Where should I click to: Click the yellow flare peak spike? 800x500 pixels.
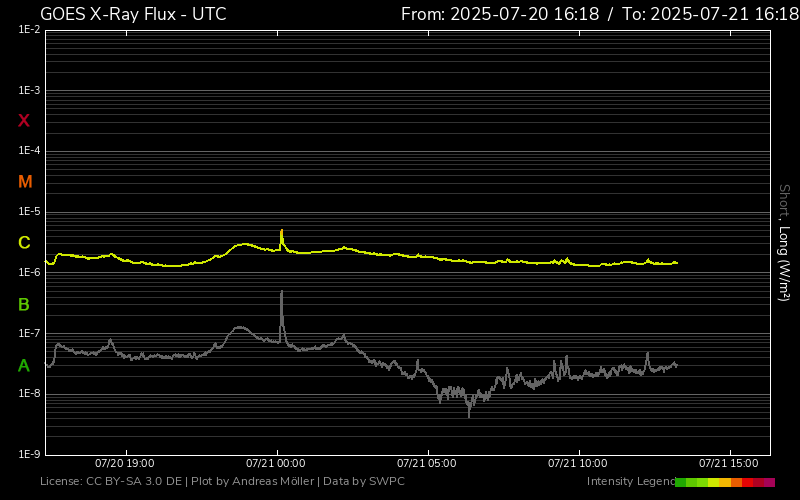click(281, 232)
